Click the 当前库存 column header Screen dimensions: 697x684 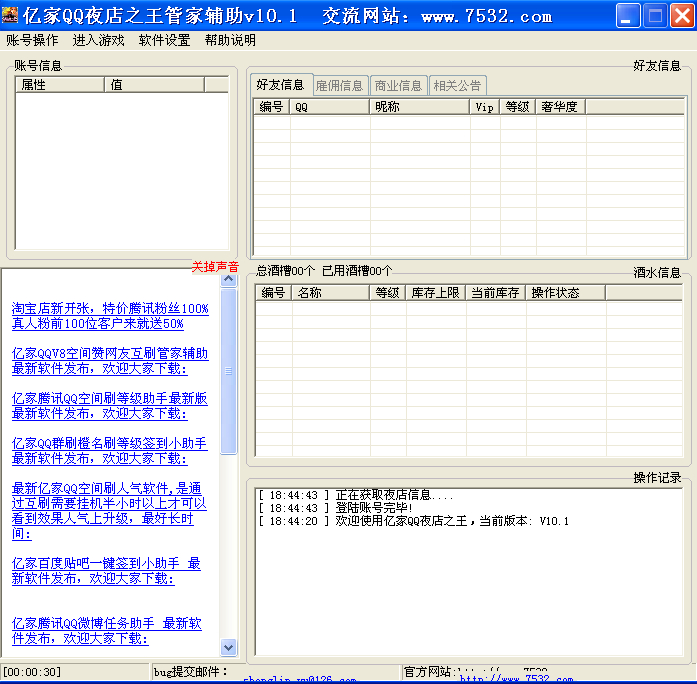click(x=496, y=292)
